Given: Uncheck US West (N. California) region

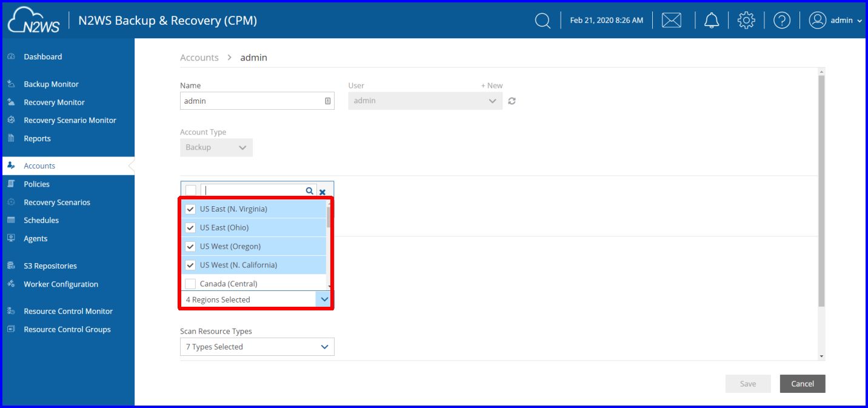Looking at the screenshot, I should pos(190,265).
